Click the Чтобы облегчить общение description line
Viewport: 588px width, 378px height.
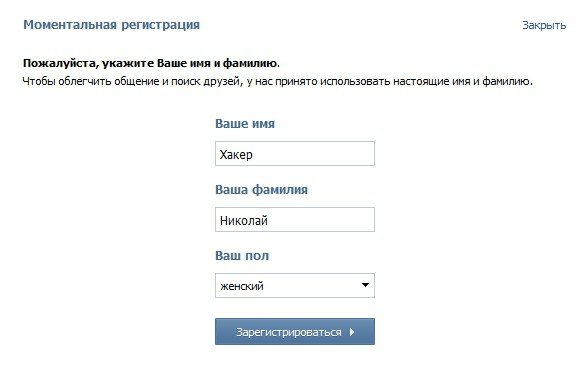(x=278, y=81)
